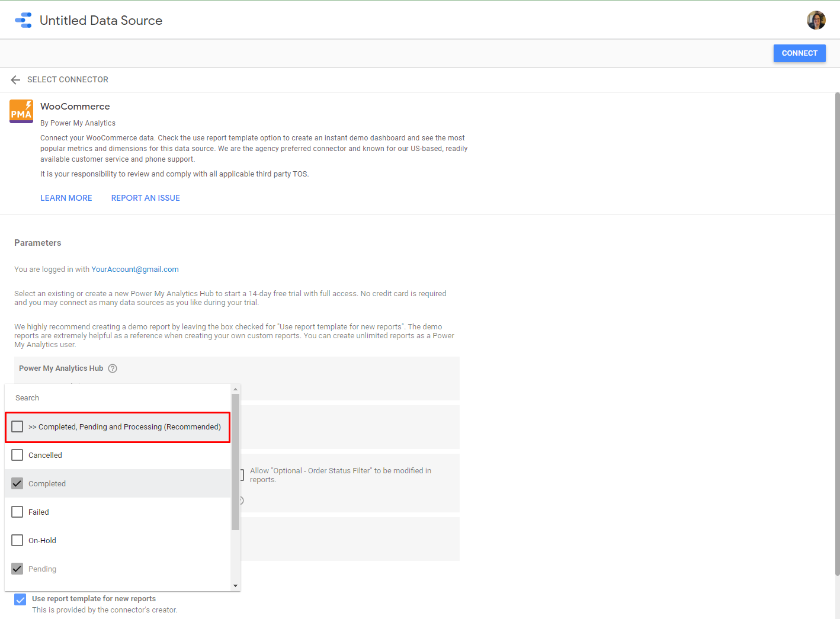The height and width of the screenshot is (619, 840).
Task: Uncheck the Completed order status
Action: point(17,483)
